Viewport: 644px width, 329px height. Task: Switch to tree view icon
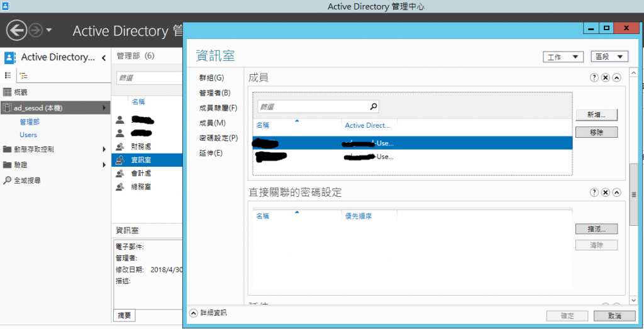(x=23, y=75)
